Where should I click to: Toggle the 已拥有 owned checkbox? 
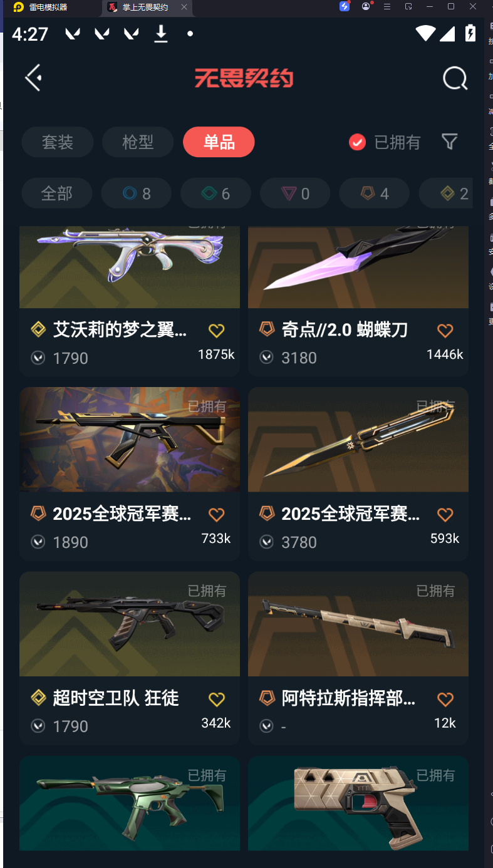357,142
